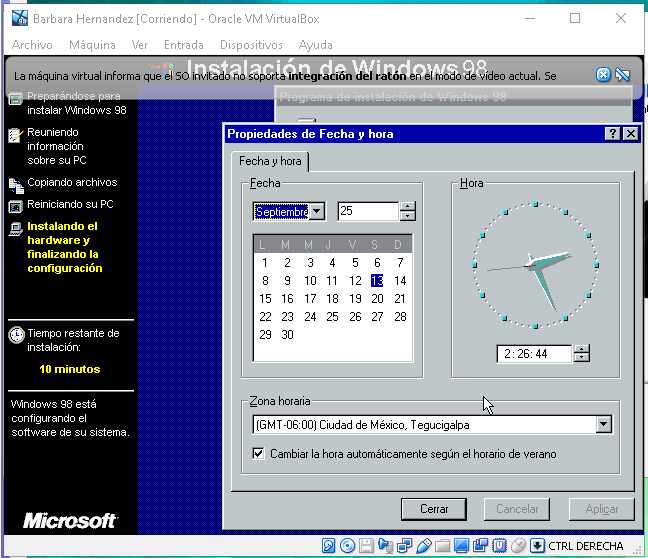Open the Ayuda menu

tap(316, 45)
